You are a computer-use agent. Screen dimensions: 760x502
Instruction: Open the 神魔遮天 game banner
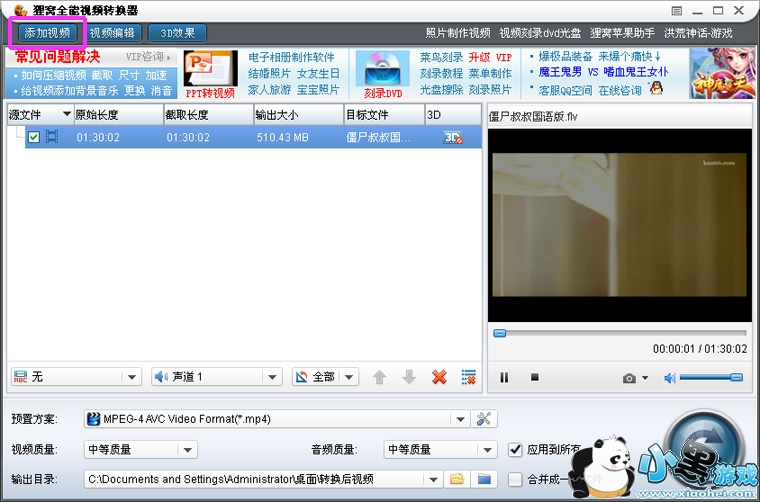[x=723, y=73]
